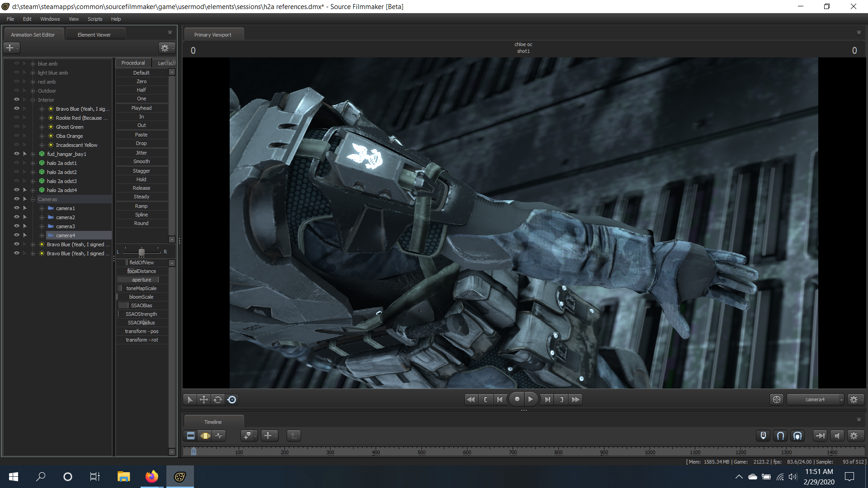This screenshot has width=868, height=488.
Task: Step forward one frame
Action: click(x=547, y=399)
